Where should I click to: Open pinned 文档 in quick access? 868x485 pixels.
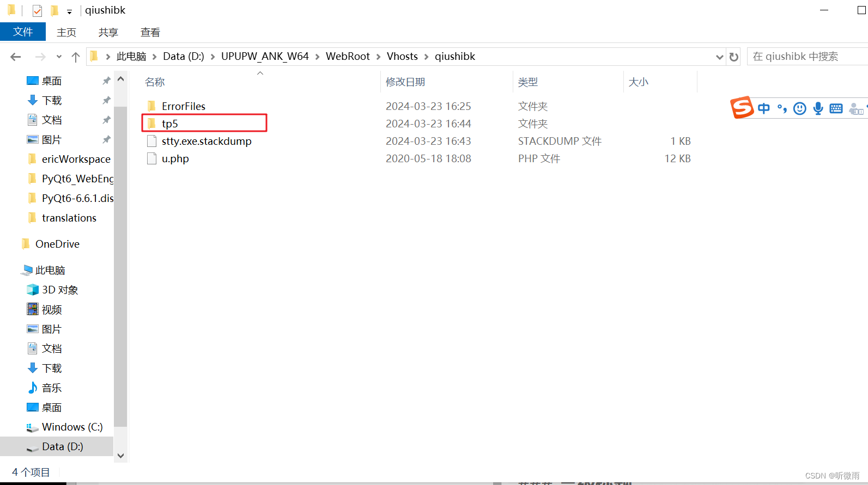52,120
